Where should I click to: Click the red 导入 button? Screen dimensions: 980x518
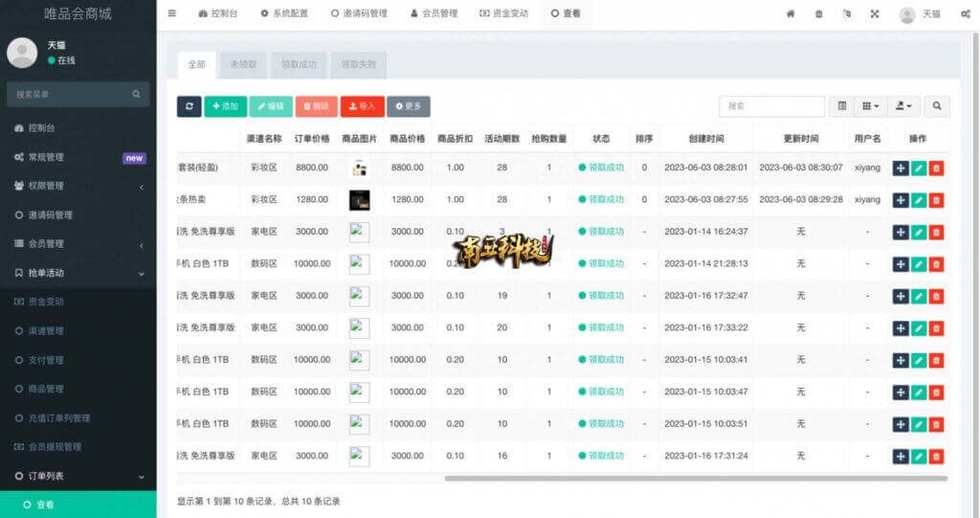coord(362,106)
